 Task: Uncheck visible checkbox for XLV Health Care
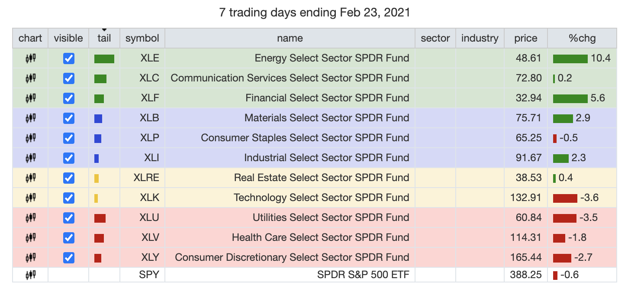click(x=68, y=237)
